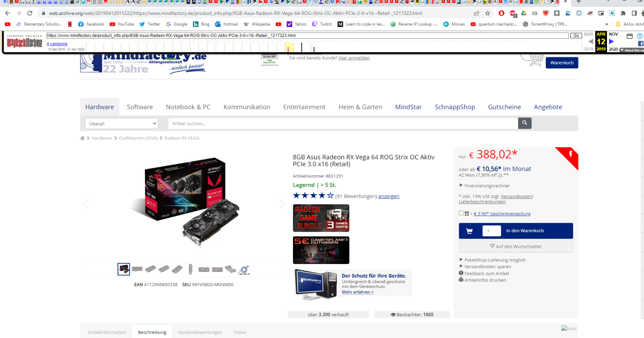Open the Wikipedia bookmark
This screenshot has width=644, height=338.
tap(256, 24)
